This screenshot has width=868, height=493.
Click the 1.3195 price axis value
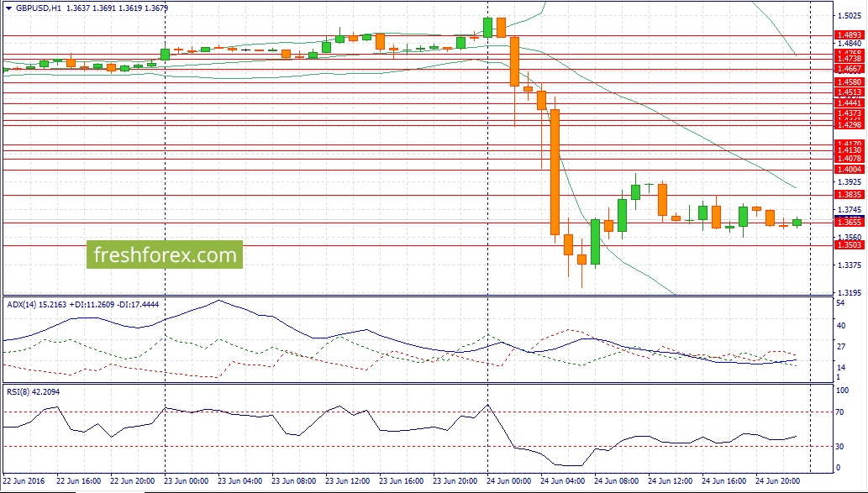[x=848, y=292]
